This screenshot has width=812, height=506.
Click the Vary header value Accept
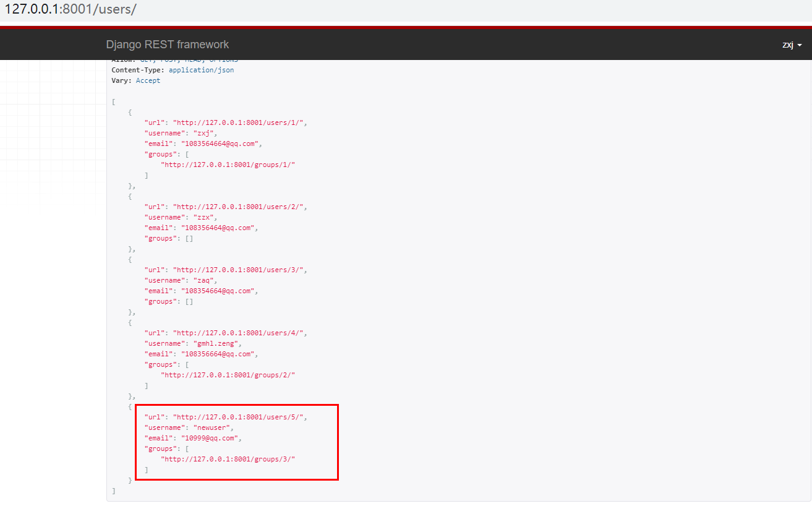tap(148, 80)
